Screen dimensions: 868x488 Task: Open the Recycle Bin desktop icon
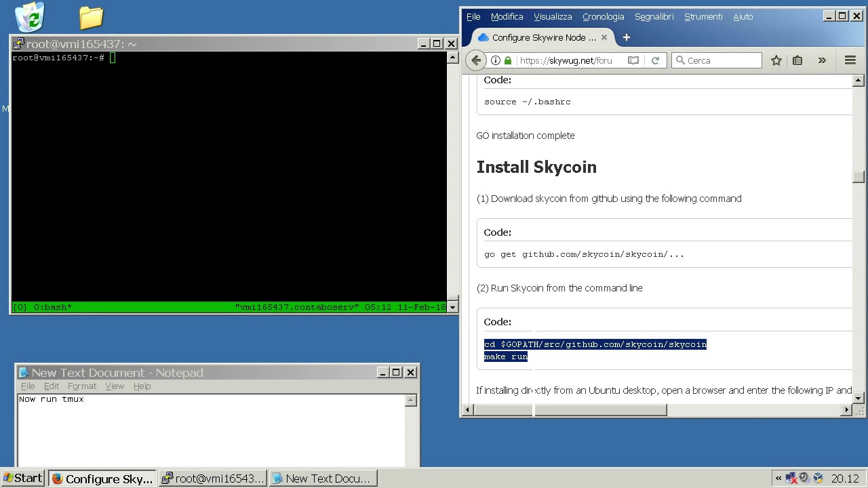30,17
